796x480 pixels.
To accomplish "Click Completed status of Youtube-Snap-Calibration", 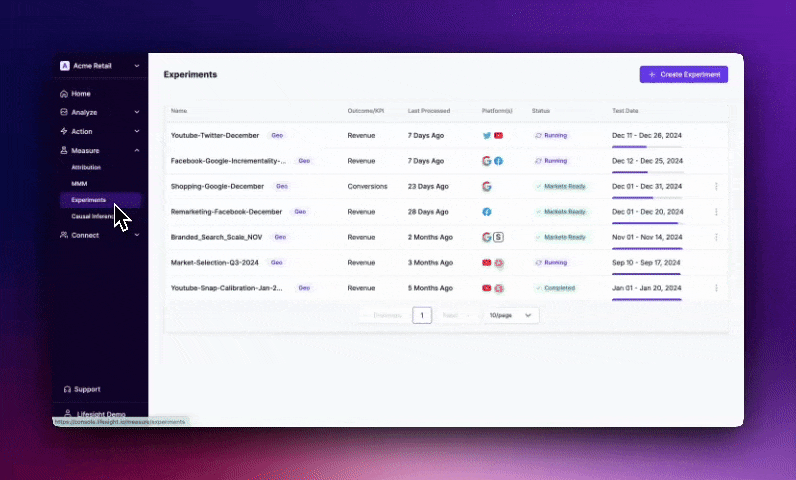I will [556, 288].
